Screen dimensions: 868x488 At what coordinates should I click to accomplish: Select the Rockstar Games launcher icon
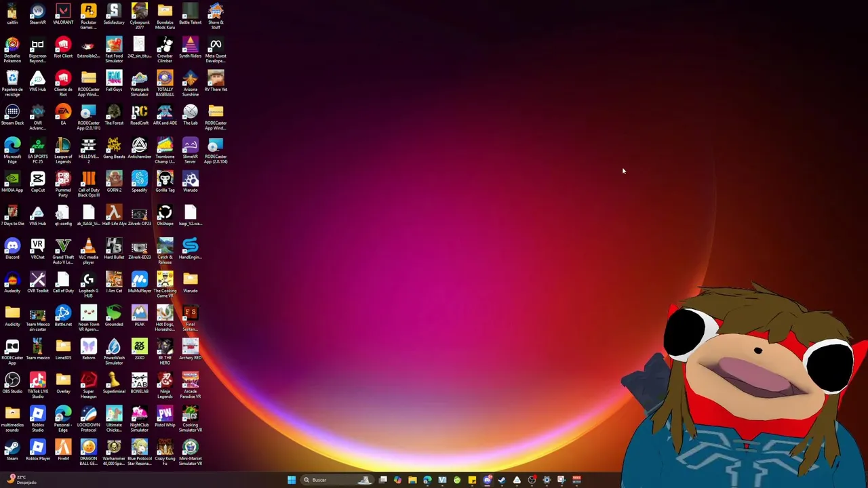[x=88, y=17]
